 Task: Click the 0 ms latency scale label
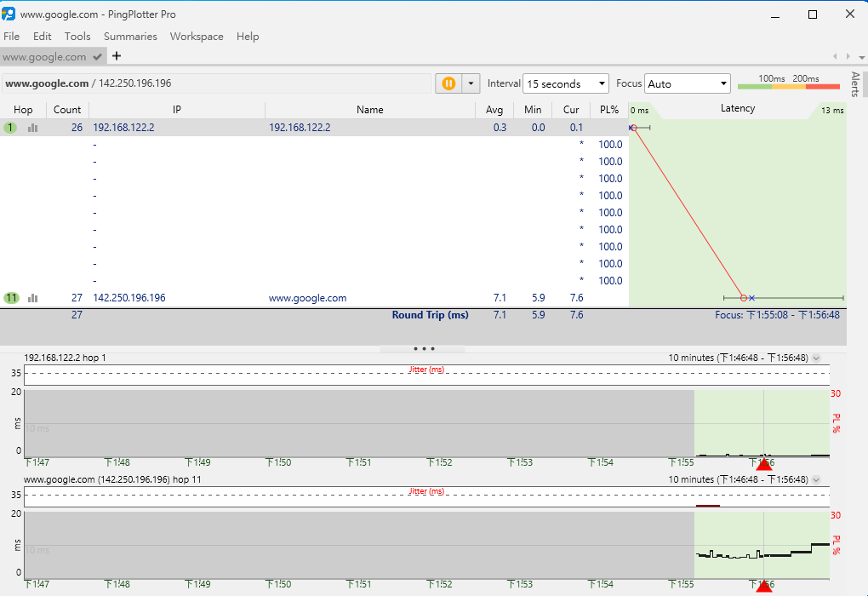(639, 110)
